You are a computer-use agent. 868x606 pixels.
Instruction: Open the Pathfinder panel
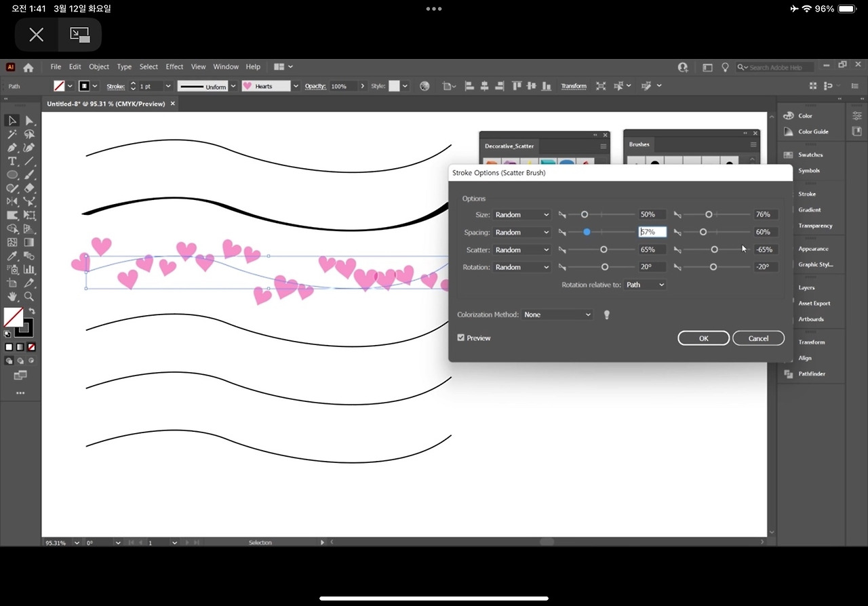click(x=812, y=374)
